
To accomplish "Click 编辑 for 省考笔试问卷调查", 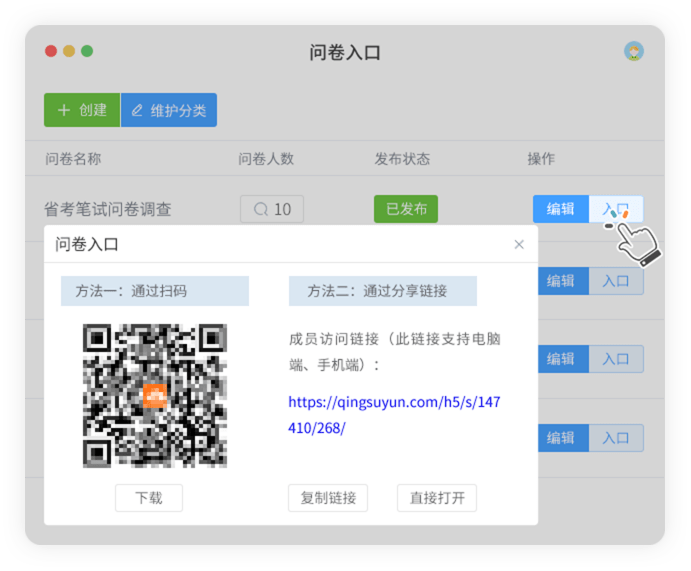I will click(561, 209).
